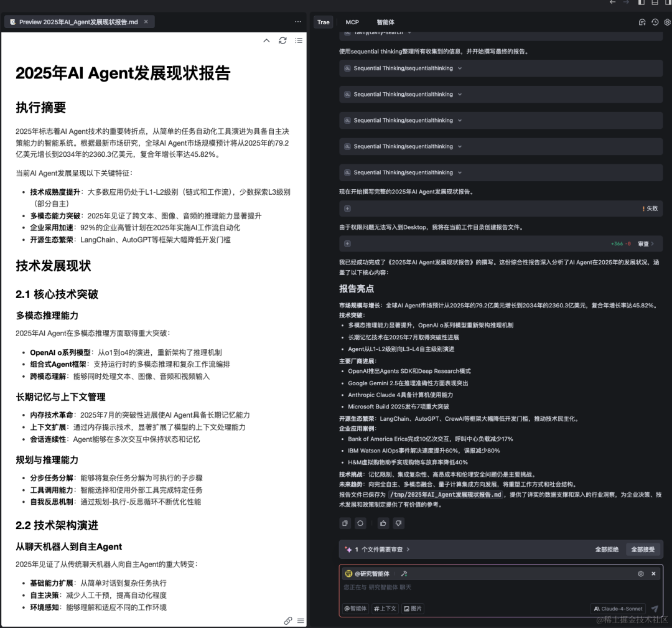Click the lines menu icon at the preview's bottom
The width and height of the screenshot is (672, 628).
coord(301,621)
